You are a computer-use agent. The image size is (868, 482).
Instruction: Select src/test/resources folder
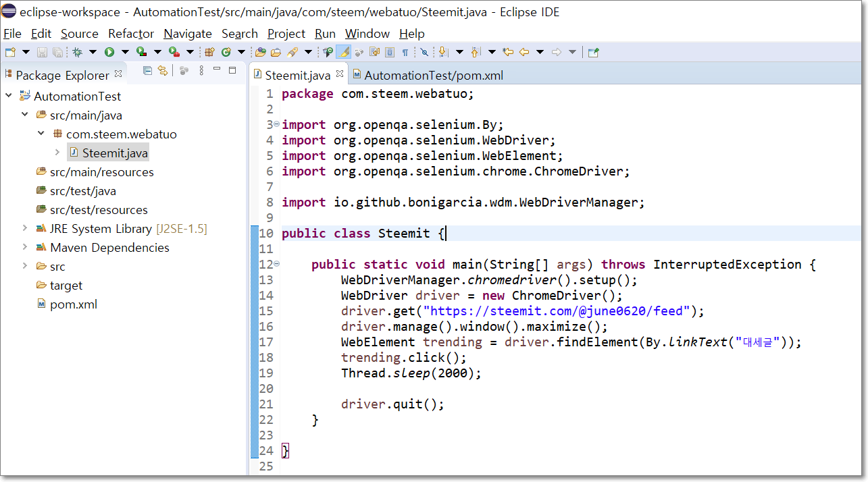click(x=99, y=209)
